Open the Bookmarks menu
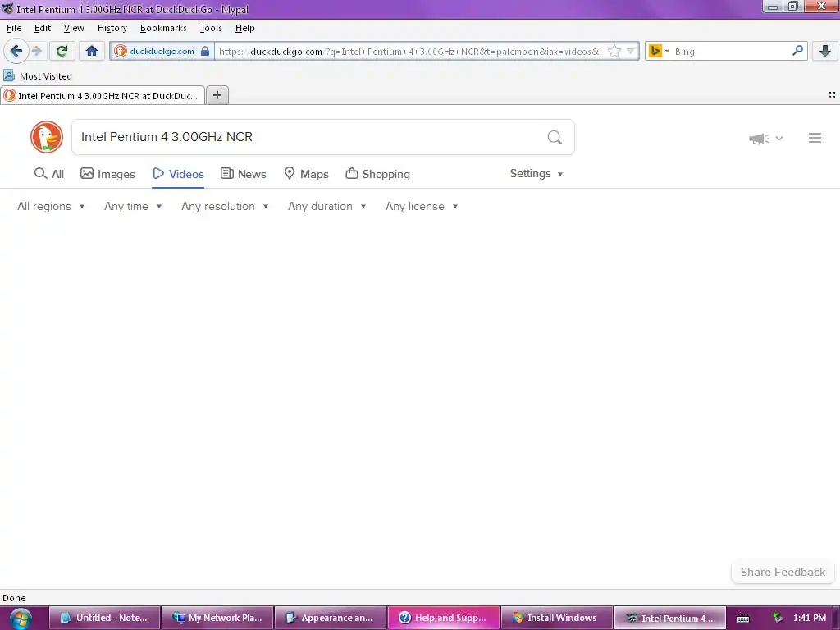The image size is (840, 630). click(163, 28)
